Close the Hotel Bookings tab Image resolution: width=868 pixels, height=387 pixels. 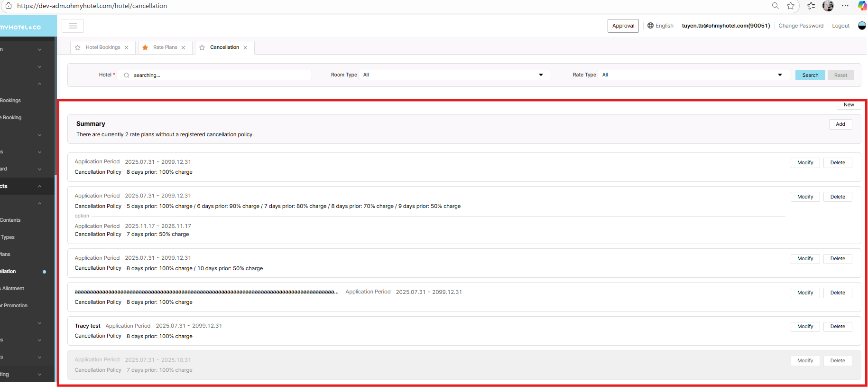point(126,47)
